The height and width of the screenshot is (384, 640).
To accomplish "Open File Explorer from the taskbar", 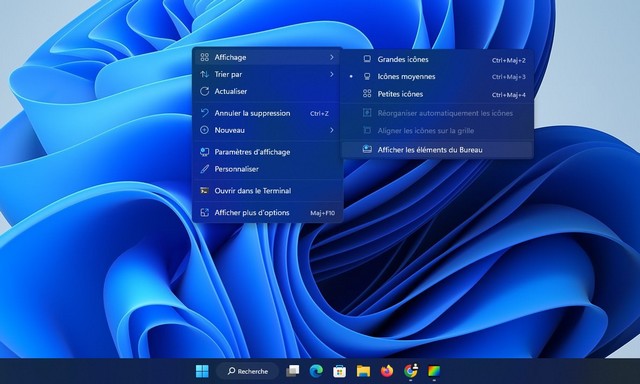I will pos(363,371).
